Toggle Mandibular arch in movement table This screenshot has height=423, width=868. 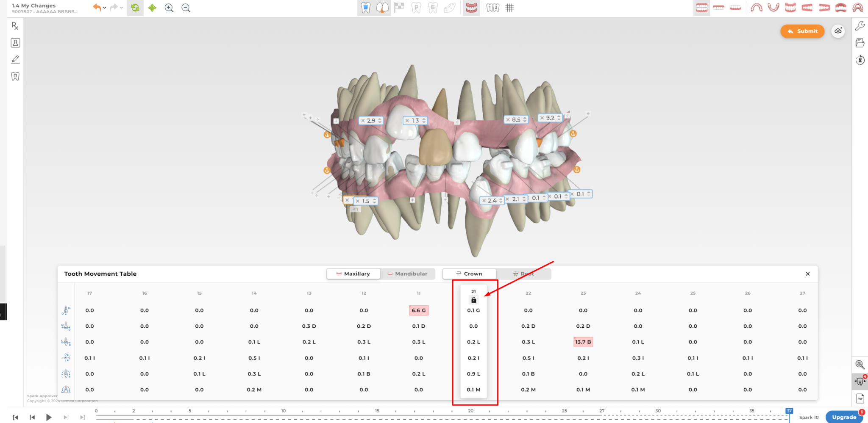tap(407, 274)
